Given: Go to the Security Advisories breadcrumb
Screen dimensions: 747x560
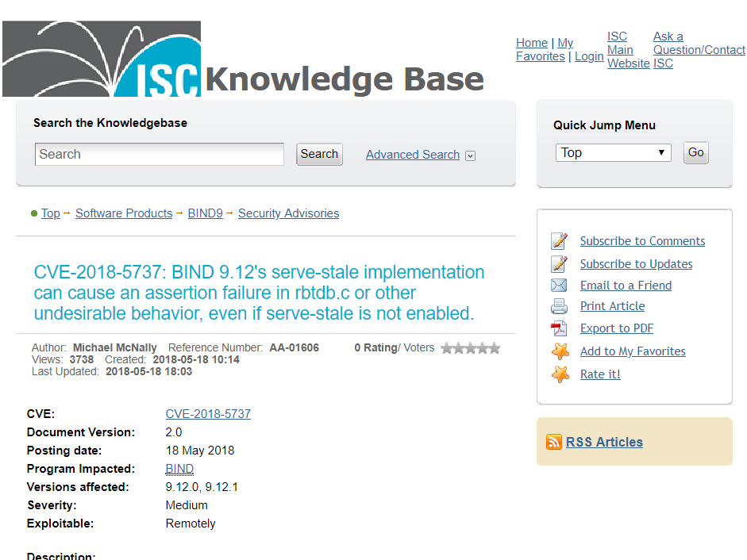Looking at the screenshot, I should (x=288, y=213).
